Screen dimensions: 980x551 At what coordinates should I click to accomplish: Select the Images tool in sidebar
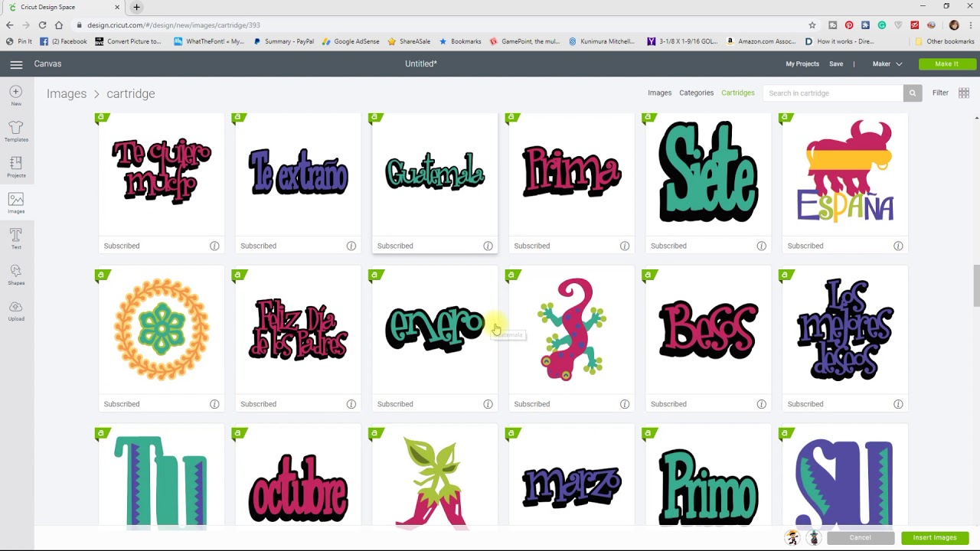point(16,203)
